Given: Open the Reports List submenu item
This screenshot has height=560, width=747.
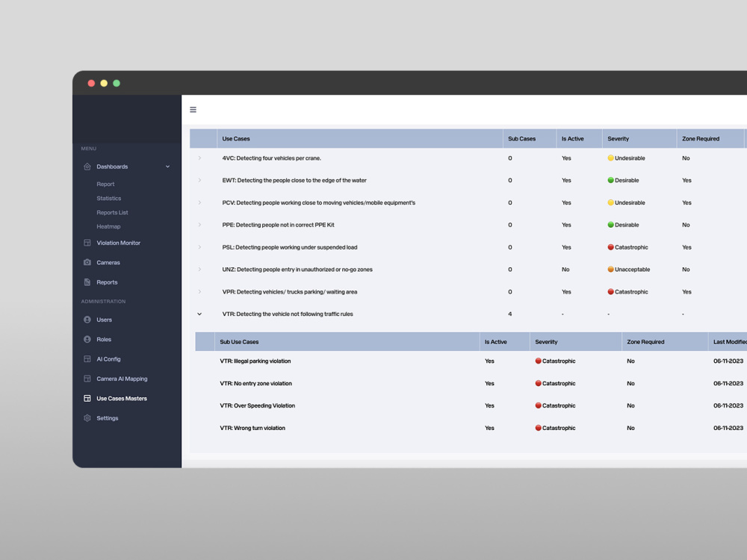Looking at the screenshot, I should (x=112, y=212).
